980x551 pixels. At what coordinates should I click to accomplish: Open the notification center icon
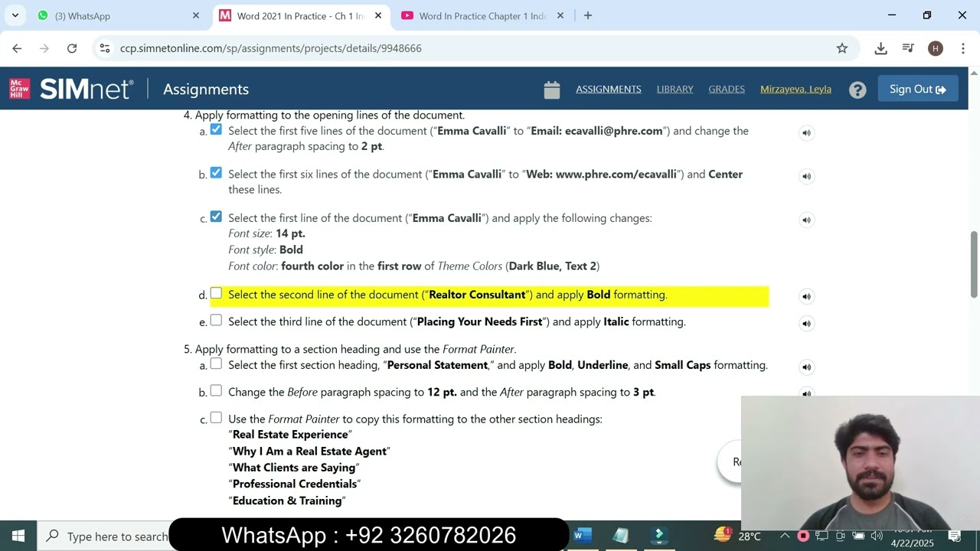pos(955,536)
